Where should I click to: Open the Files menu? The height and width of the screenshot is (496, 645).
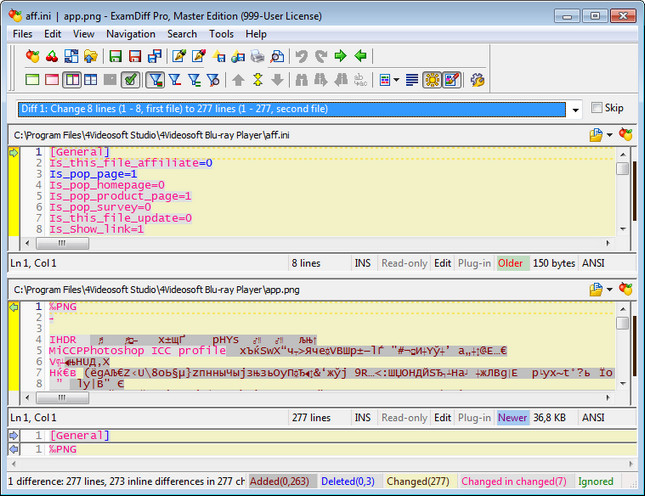22,34
